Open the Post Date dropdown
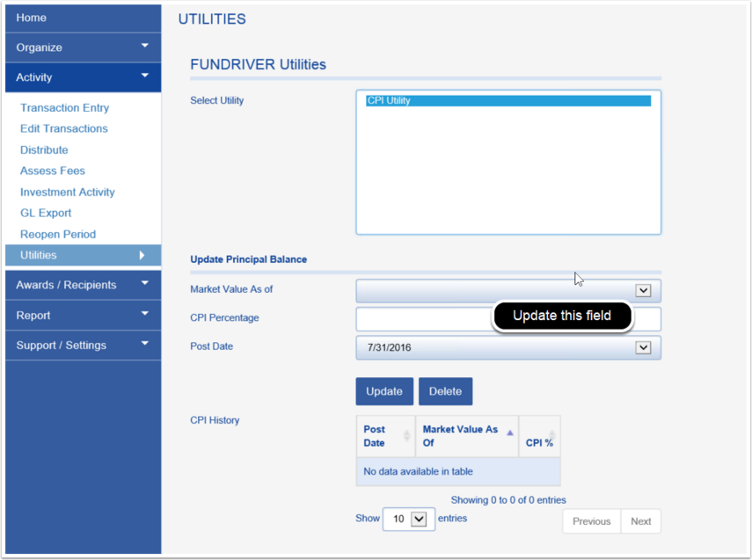The width and height of the screenshot is (752, 560). click(508, 347)
